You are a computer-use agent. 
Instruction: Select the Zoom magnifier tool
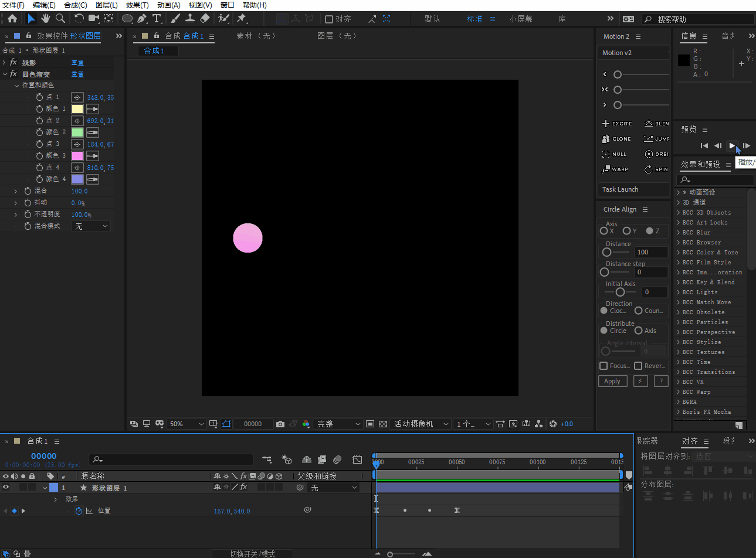point(60,19)
